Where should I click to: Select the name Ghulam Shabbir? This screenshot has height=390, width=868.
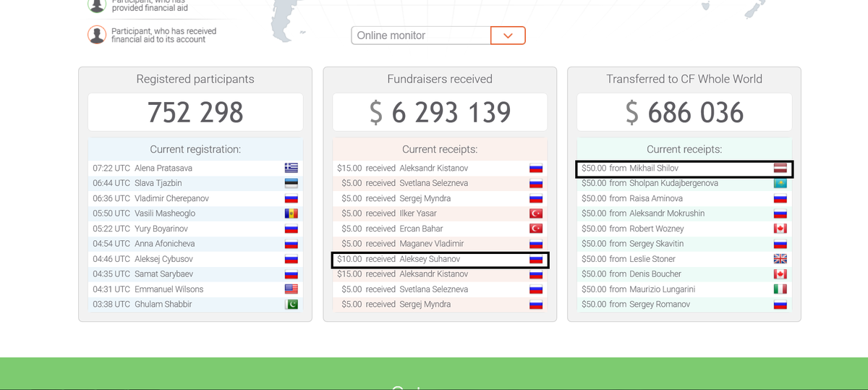tap(163, 305)
